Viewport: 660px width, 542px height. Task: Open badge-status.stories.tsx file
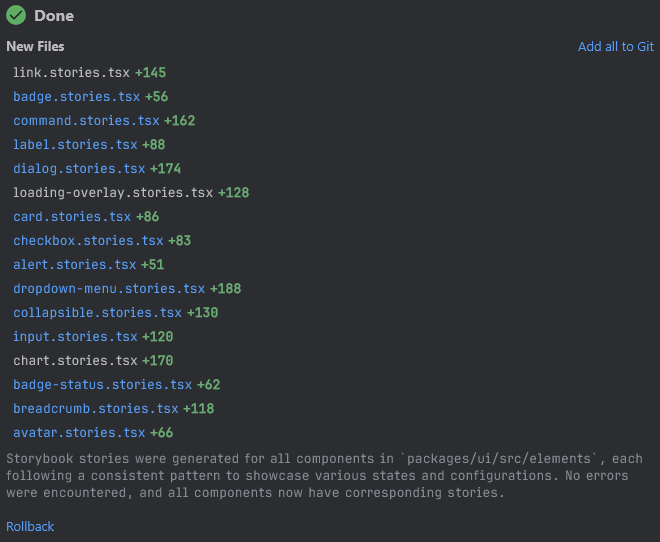point(102,385)
